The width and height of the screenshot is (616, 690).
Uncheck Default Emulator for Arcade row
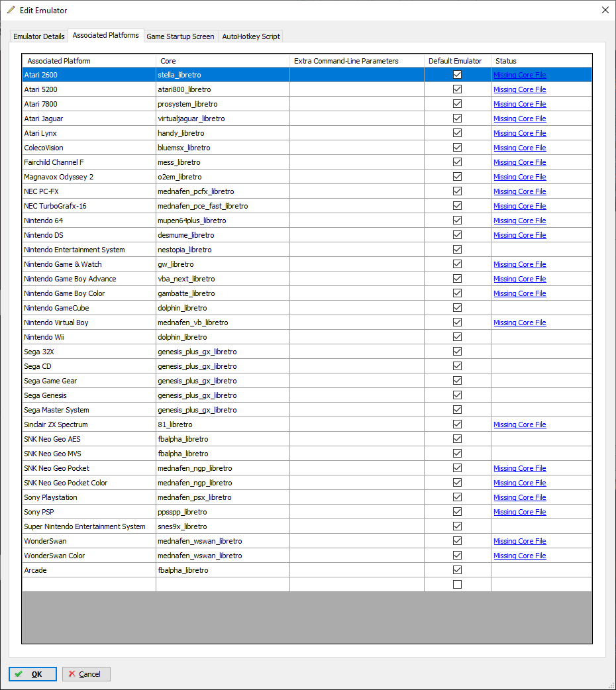[458, 570]
